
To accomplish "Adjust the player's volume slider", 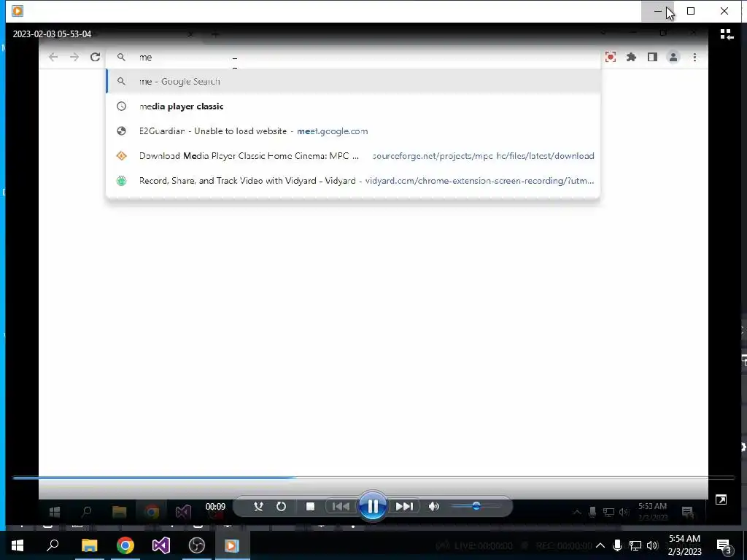I will click(476, 506).
